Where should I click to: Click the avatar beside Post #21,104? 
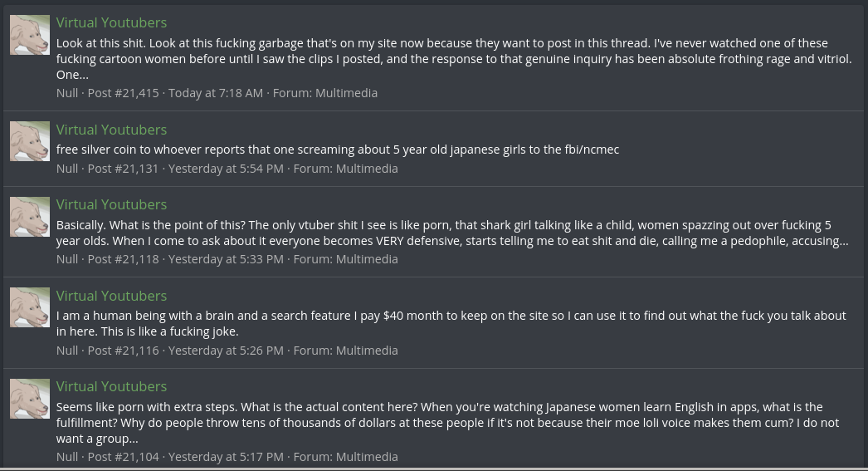[30, 398]
